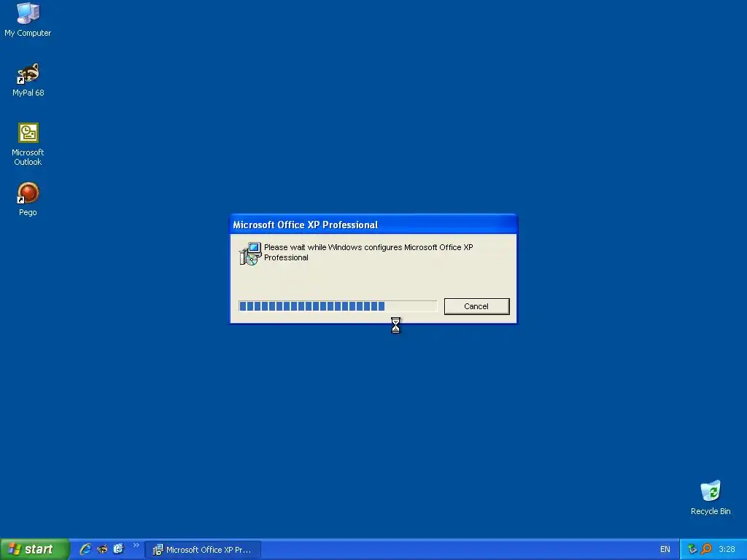Click the configuration progress bar

pos(337,306)
